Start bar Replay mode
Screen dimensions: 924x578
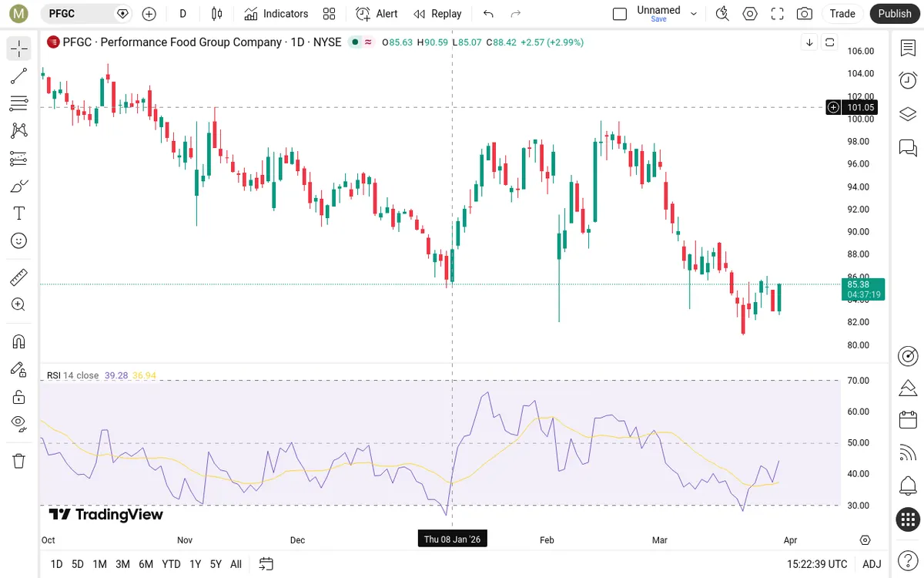click(x=437, y=13)
